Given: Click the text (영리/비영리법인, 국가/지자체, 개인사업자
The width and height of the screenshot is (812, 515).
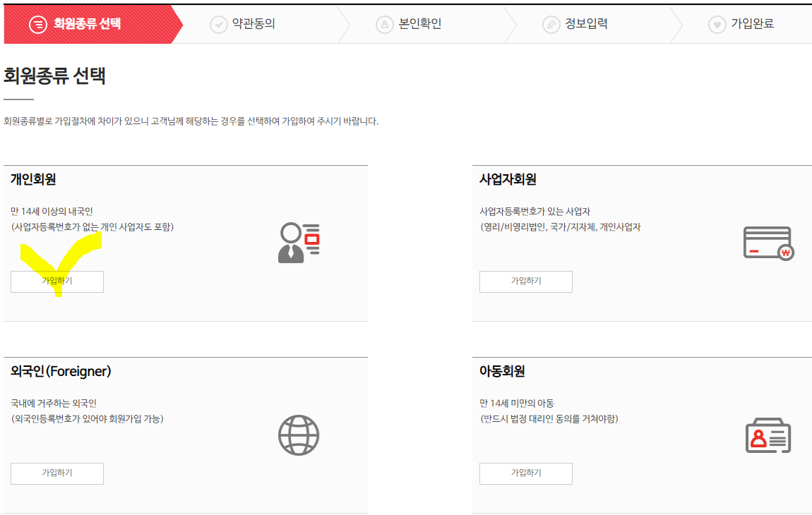Looking at the screenshot, I should tap(561, 226).
